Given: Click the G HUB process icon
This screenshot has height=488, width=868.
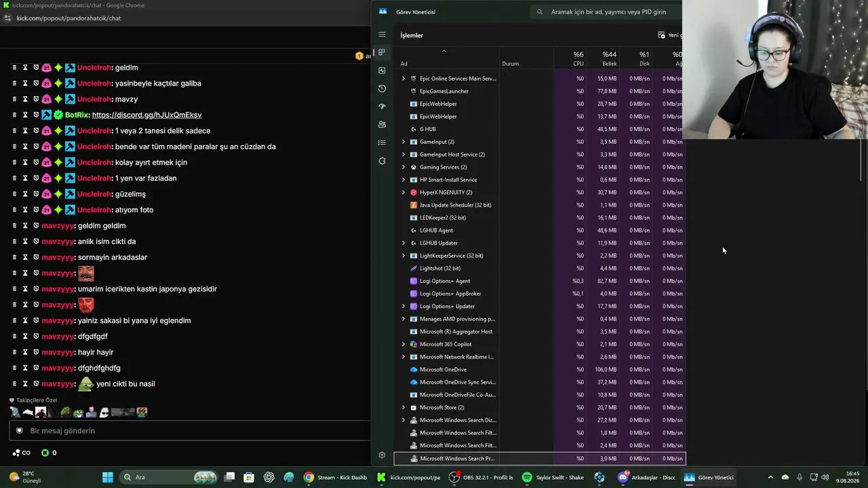Looking at the screenshot, I should pyautogui.click(x=414, y=129).
